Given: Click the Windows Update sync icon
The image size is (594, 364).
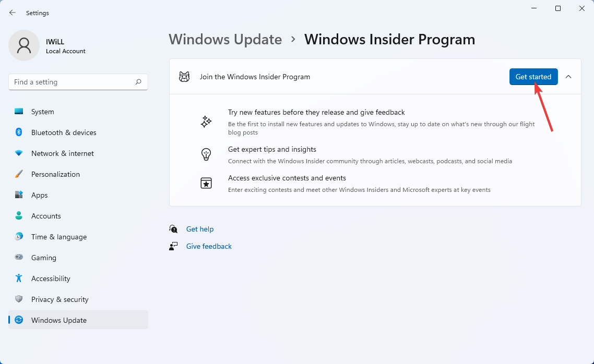Looking at the screenshot, I should (19, 320).
